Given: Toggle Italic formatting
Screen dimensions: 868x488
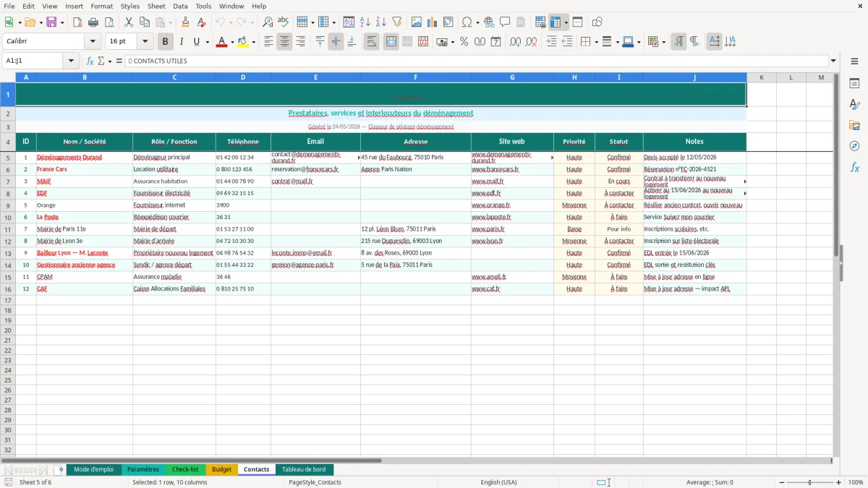Looking at the screenshot, I should 182,42.
